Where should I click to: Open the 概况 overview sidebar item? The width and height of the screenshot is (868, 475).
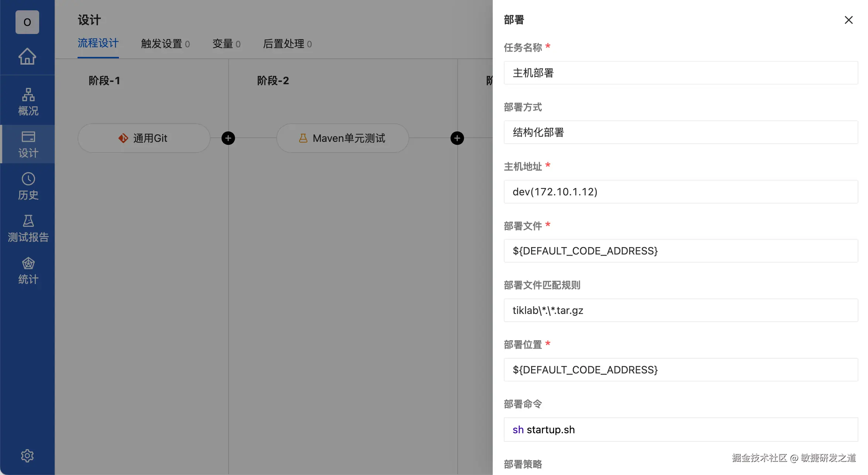28,102
